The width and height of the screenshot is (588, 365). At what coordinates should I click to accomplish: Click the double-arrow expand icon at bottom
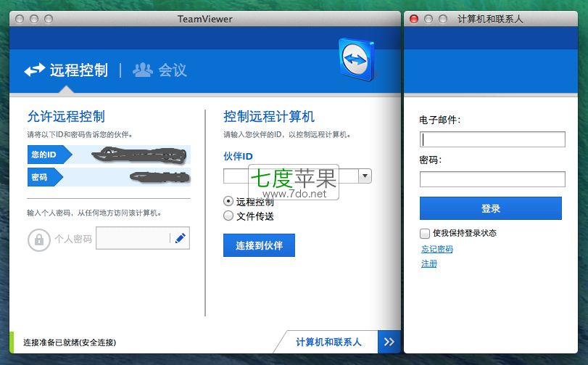tap(389, 342)
